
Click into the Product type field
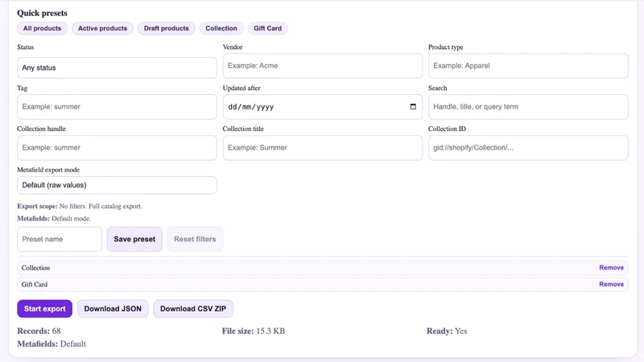pyautogui.click(x=528, y=66)
